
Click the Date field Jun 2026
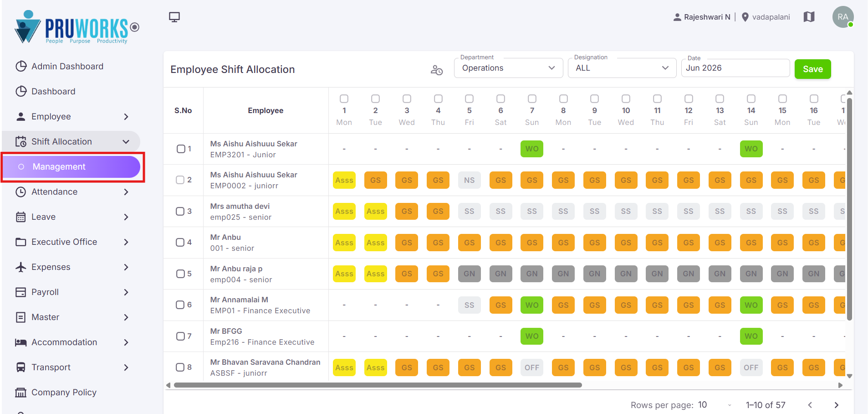(x=735, y=68)
